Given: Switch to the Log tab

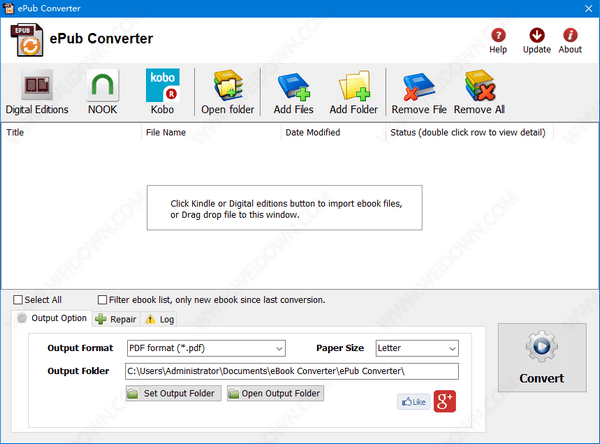Looking at the screenshot, I should pyautogui.click(x=160, y=319).
